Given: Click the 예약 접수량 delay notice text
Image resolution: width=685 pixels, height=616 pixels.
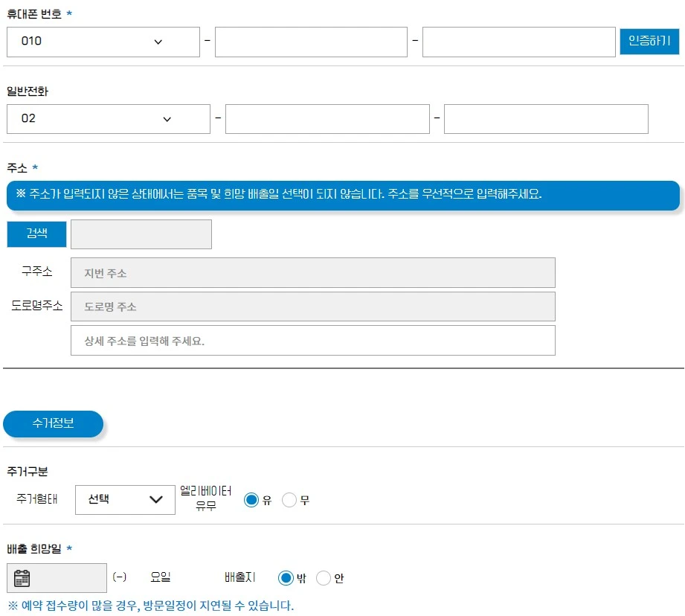Looking at the screenshot, I should pyautogui.click(x=151, y=606).
